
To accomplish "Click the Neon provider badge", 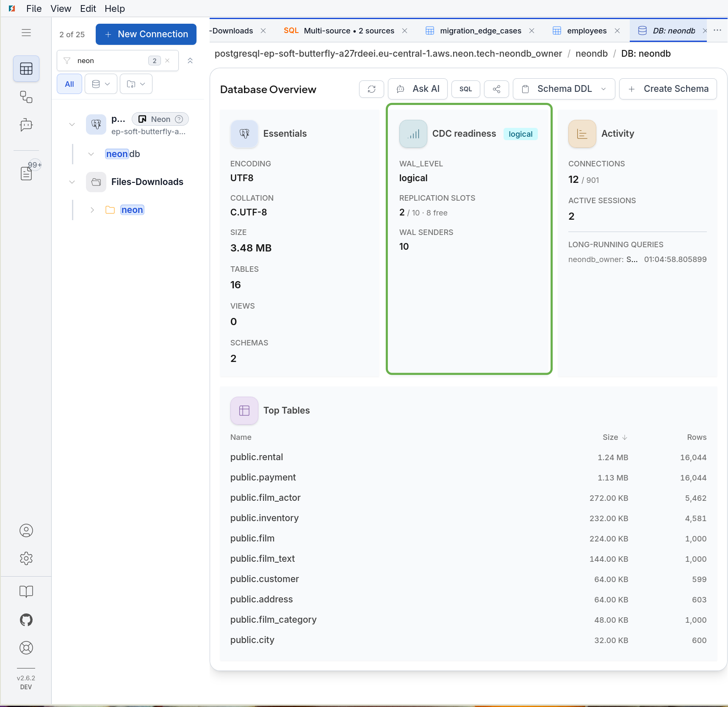I will [160, 119].
